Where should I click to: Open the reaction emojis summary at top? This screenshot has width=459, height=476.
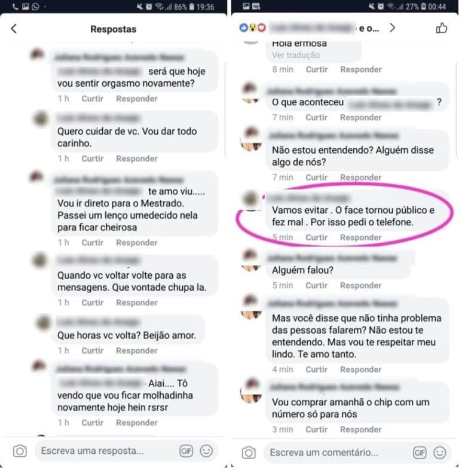click(252, 28)
